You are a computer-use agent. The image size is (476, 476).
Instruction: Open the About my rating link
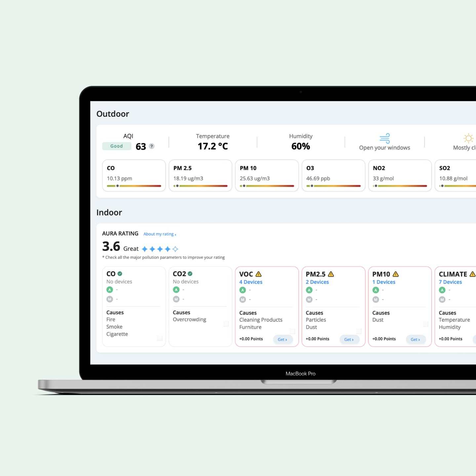tap(160, 234)
